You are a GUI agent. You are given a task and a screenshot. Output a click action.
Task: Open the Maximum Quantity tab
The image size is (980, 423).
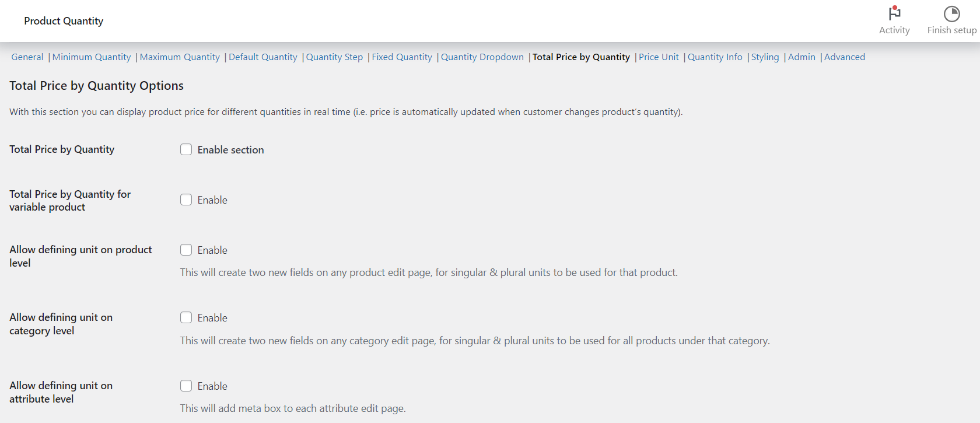click(x=180, y=57)
